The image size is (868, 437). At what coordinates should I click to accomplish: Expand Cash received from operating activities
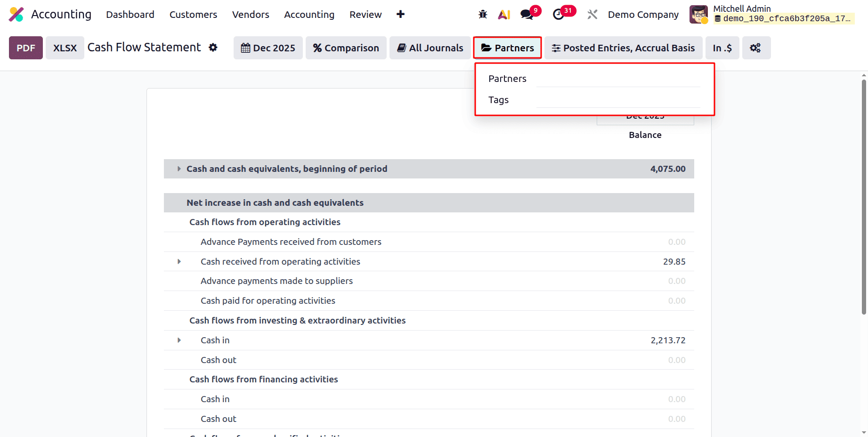(x=179, y=261)
